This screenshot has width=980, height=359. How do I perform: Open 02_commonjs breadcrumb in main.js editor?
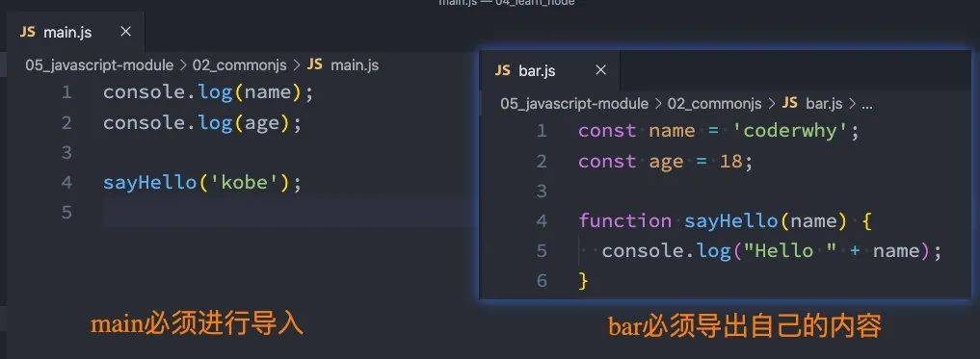click(x=239, y=64)
